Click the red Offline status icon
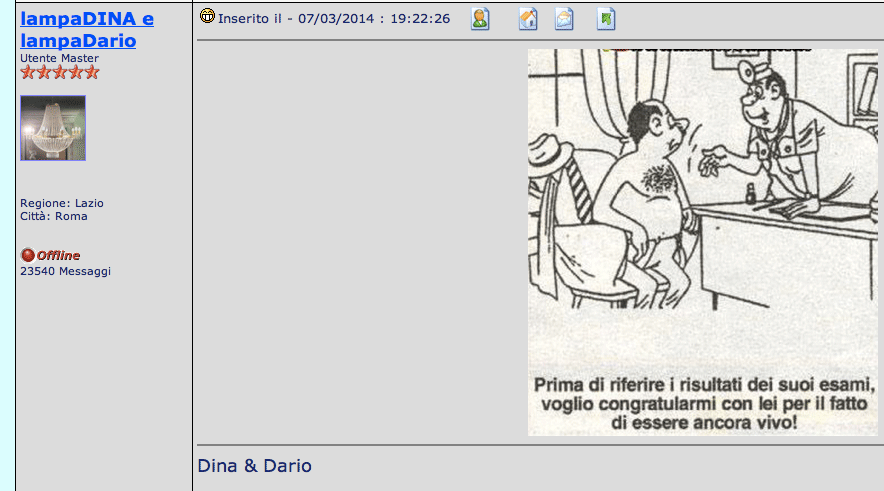Screen dimensions: 884x491 coord(28,255)
